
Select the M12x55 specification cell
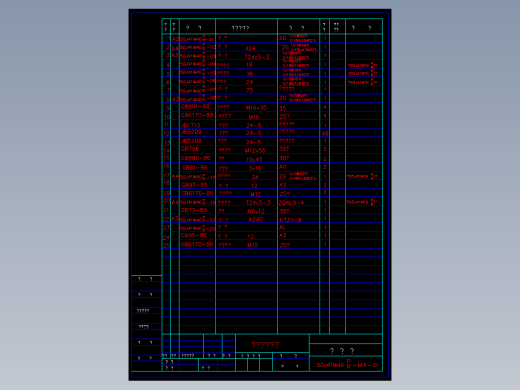(x=255, y=151)
